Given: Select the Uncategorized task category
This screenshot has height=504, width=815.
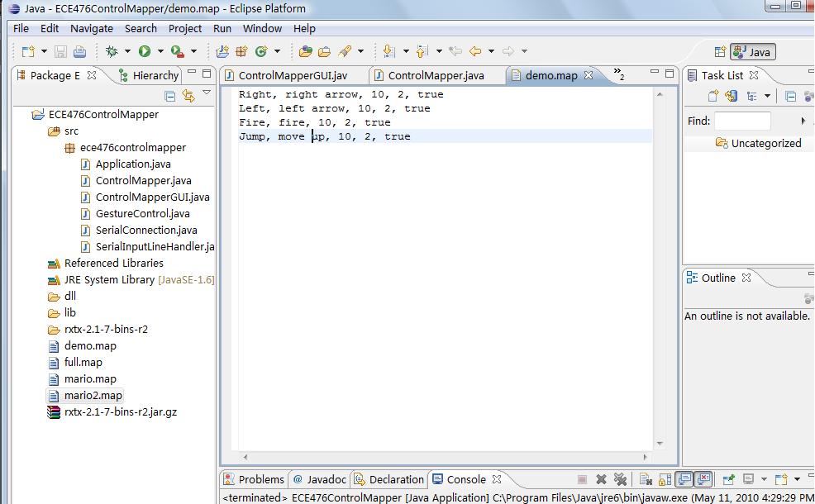Looking at the screenshot, I should coord(758,143).
